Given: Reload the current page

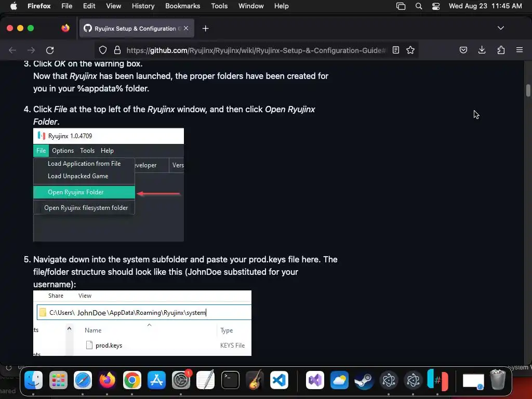Looking at the screenshot, I should click(50, 50).
